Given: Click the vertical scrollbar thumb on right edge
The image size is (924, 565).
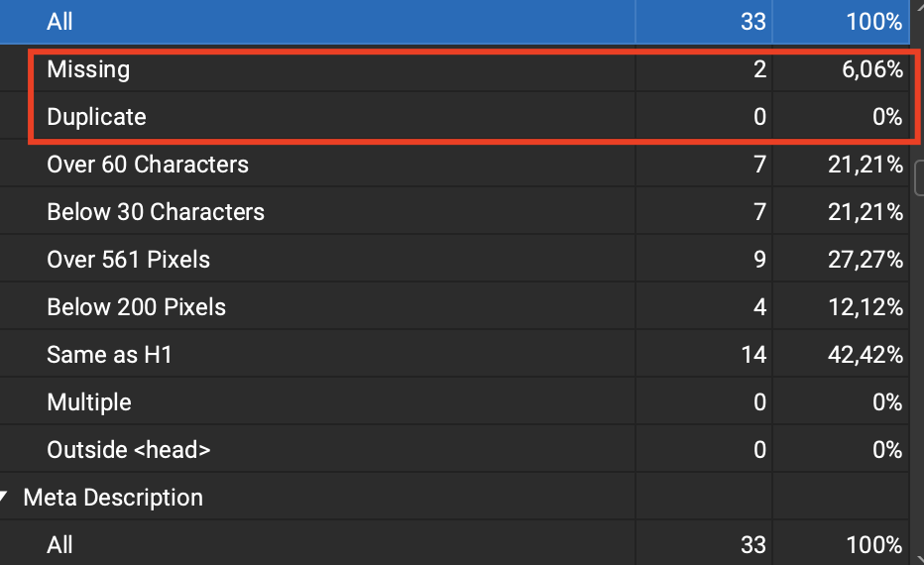Looking at the screenshot, I should click(x=918, y=178).
